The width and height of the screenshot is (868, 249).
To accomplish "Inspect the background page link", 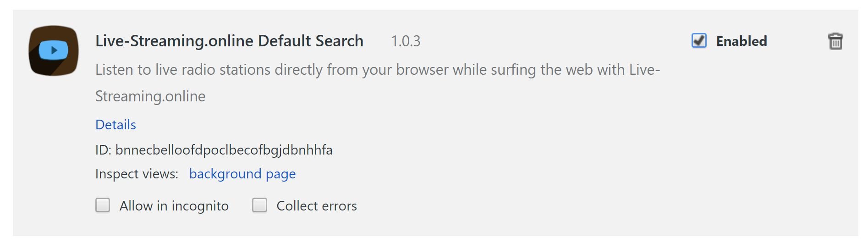I will 242,174.
